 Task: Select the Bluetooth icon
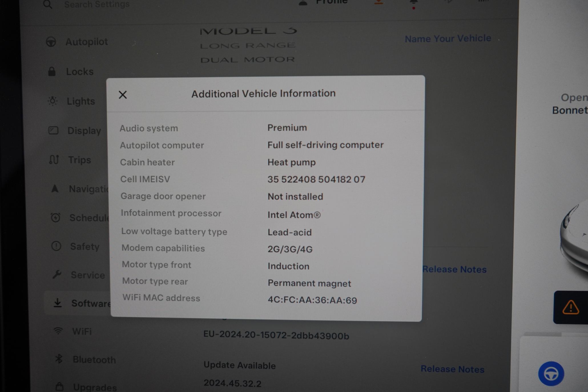[59, 359]
